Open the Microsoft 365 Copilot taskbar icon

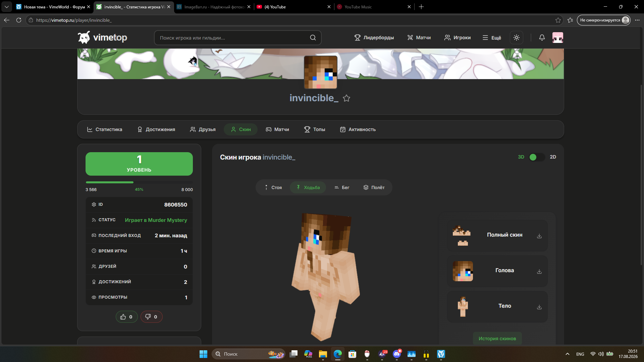point(308,354)
